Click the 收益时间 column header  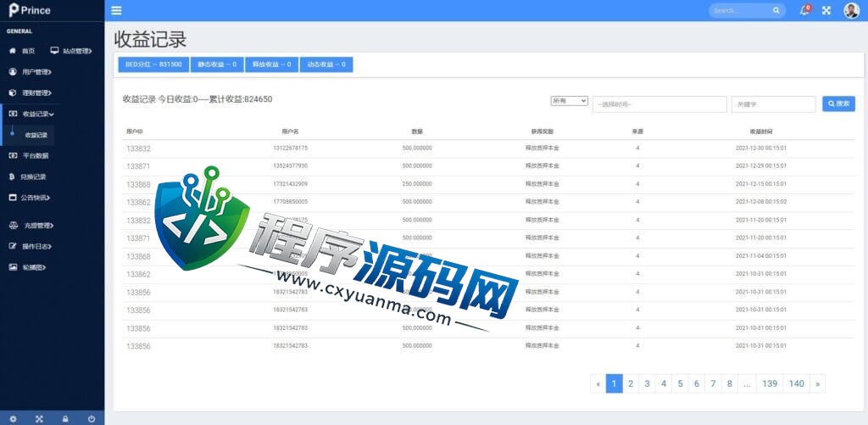(760, 131)
